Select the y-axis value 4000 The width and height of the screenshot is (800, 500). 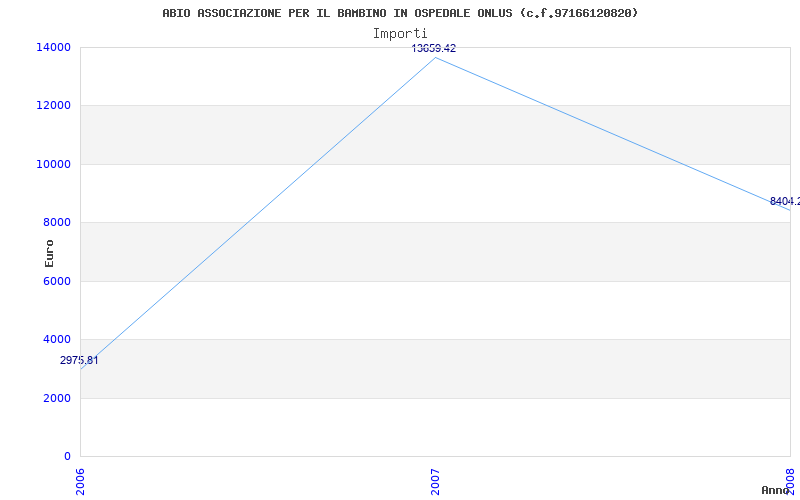57,339
